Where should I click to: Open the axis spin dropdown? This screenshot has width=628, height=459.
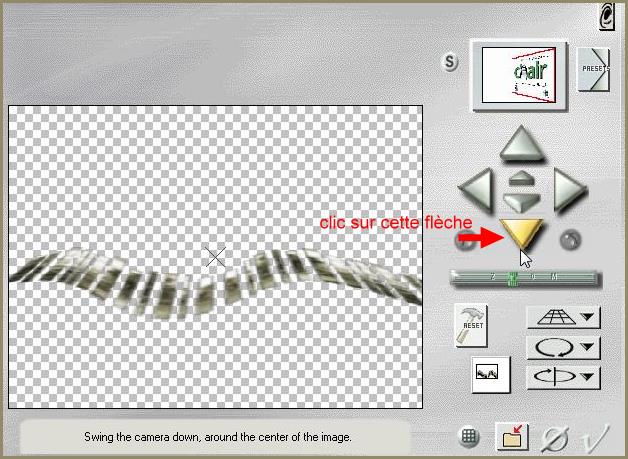pyautogui.click(x=563, y=377)
